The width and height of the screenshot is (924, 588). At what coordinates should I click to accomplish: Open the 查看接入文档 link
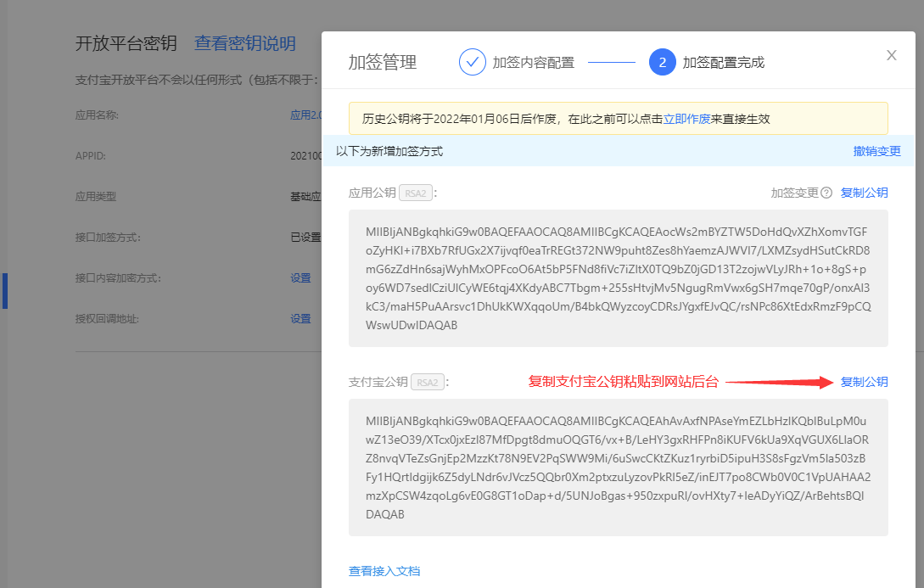pyautogui.click(x=384, y=571)
